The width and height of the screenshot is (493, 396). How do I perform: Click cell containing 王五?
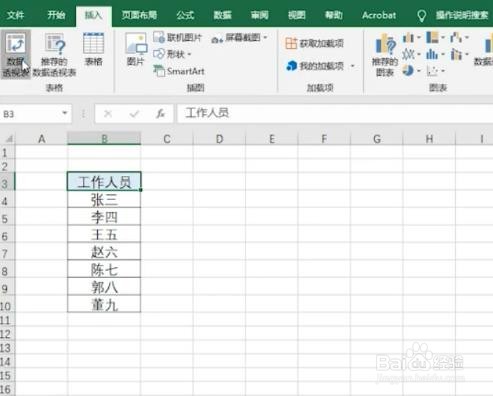pos(104,234)
